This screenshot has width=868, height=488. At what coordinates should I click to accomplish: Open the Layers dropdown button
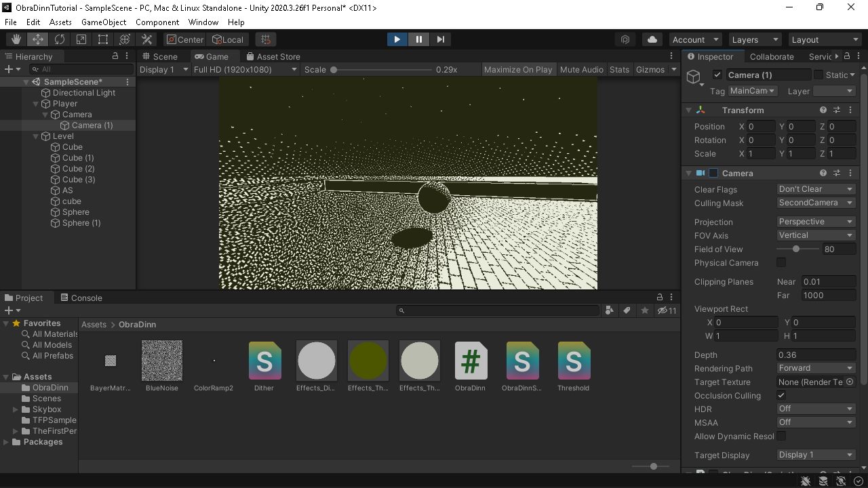click(755, 39)
